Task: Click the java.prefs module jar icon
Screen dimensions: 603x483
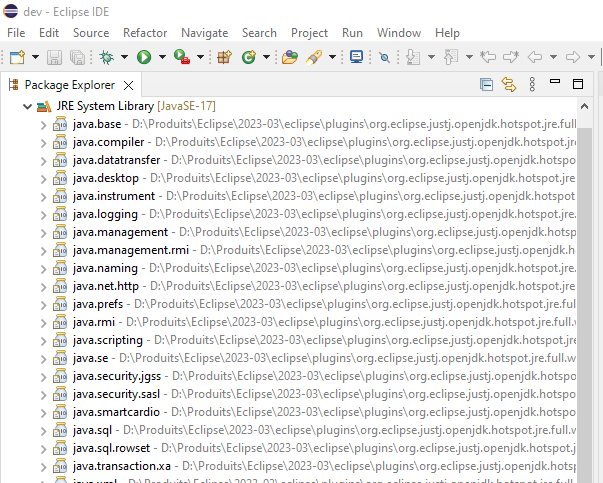Action: click(60, 304)
